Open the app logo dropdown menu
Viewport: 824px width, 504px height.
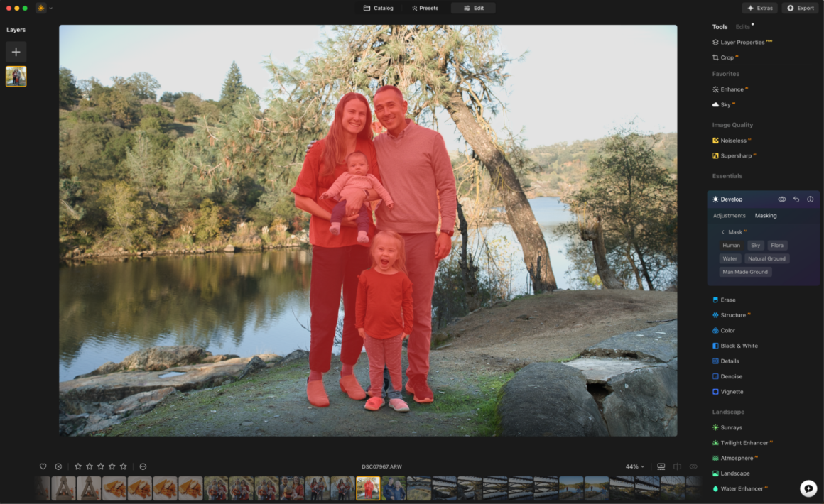45,9
